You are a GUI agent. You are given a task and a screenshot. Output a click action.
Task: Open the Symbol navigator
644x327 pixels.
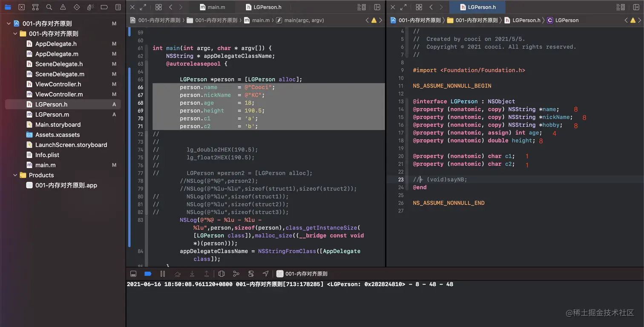tap(35, 7)
